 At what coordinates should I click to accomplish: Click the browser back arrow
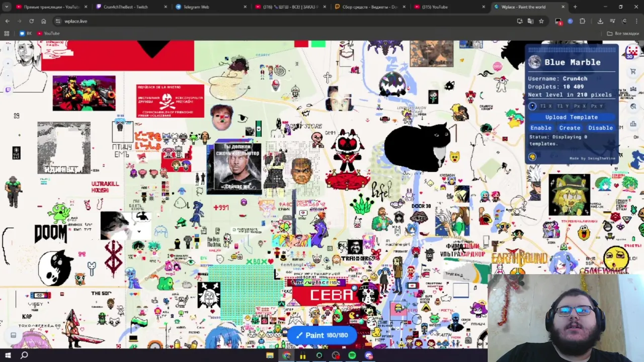point(7,21)
